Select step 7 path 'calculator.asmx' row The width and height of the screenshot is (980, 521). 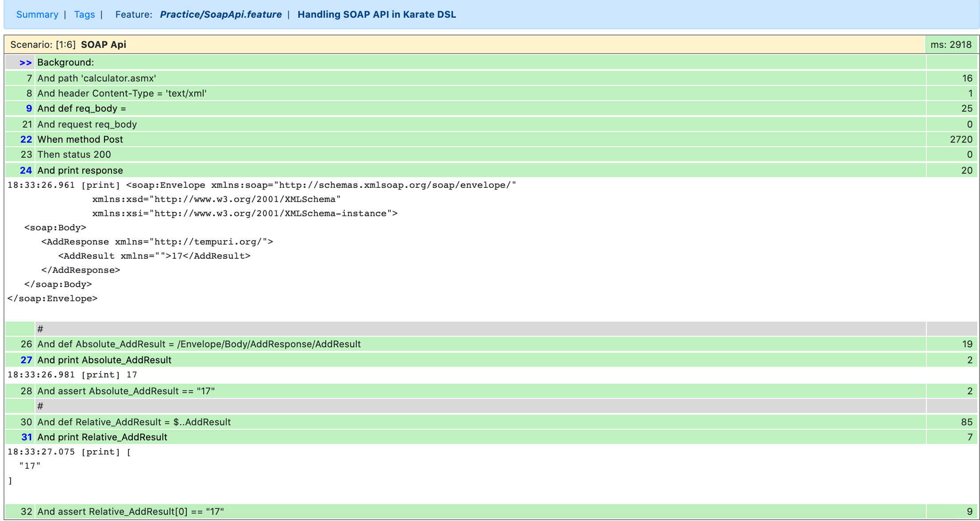click(96, 78)
